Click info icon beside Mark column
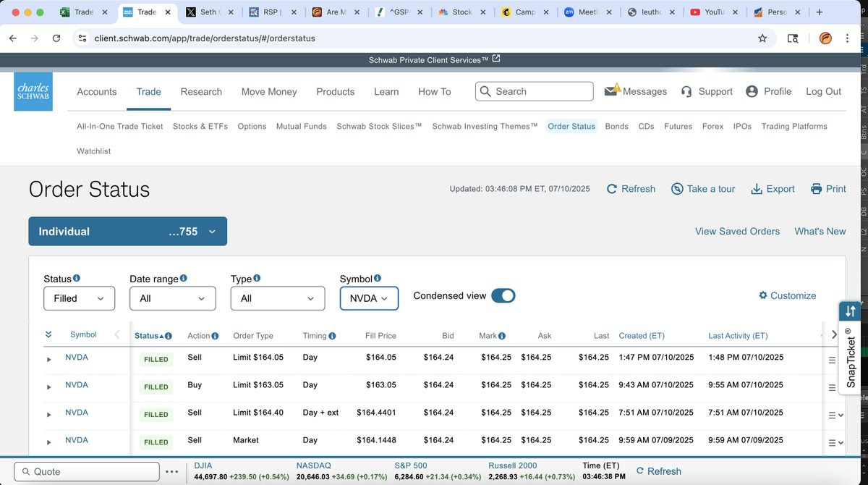The height and width of the screenshot is (485, 868). pos(502,336)
